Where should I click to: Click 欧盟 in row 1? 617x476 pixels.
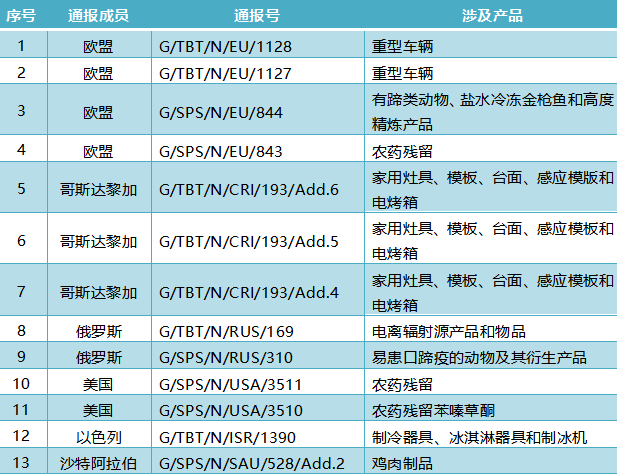pyautogui.click(x=98, y=47)
